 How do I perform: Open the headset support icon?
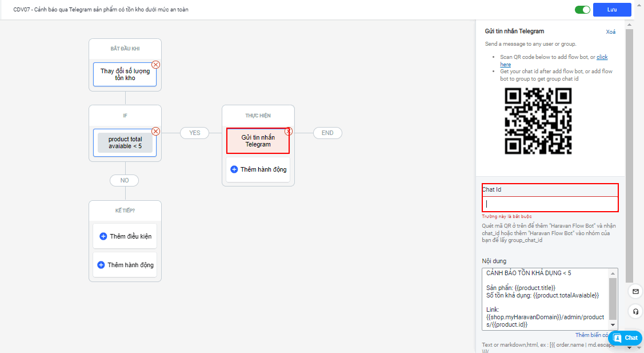point(635,312)
